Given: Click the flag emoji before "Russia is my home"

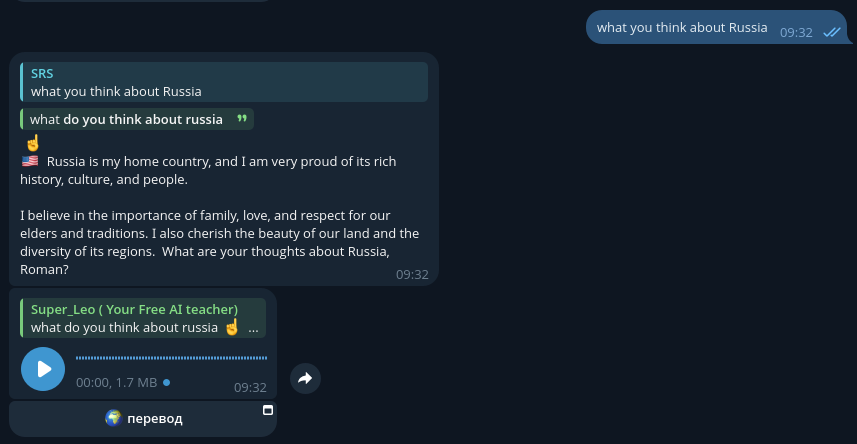Looking at the screenshot, I should (x=30, y=161).
